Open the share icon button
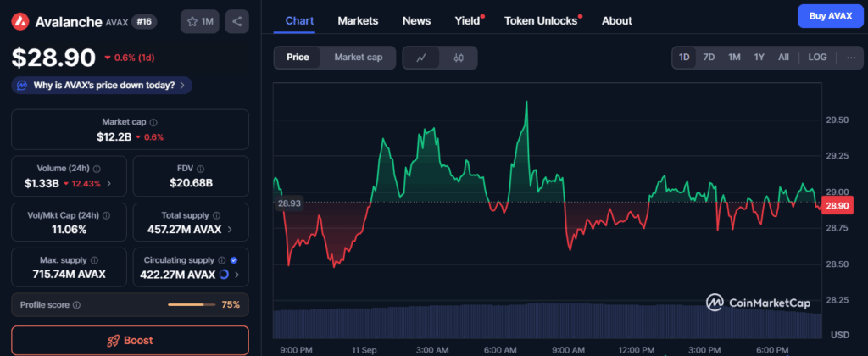The width and height of the screenshot is (868, 356). [x=237, y=21]
